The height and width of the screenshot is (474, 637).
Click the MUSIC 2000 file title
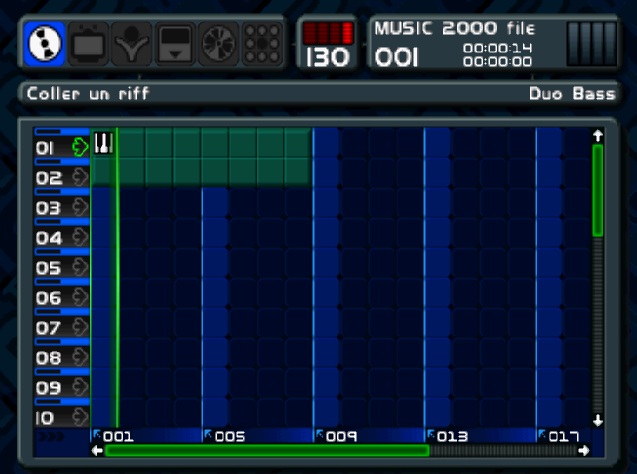(x=455, y=28)
